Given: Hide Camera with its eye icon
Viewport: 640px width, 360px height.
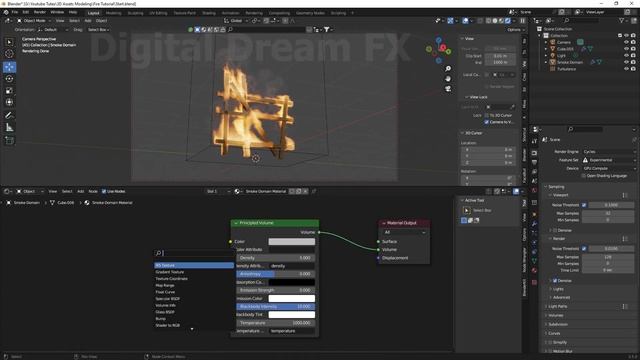Looking at the screenshot, I should [626, 42].
